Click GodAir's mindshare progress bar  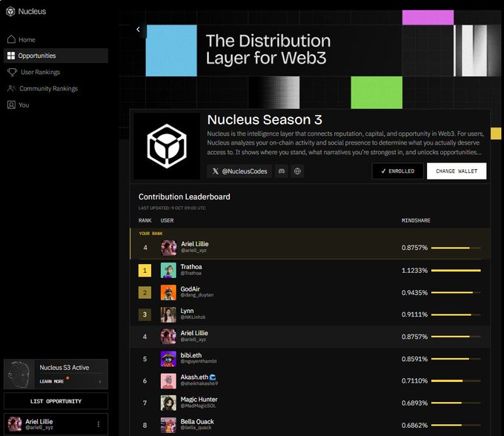click(x=456, y=293)
